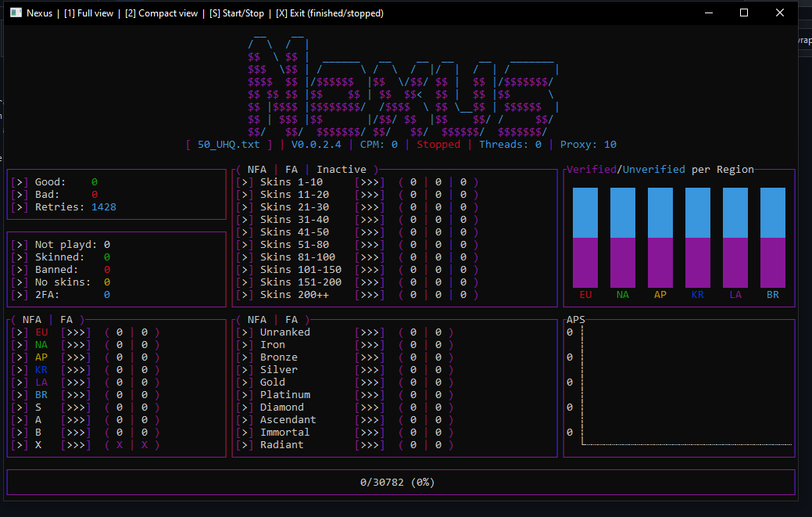Click the CPM: 0 value

(378, 145)
